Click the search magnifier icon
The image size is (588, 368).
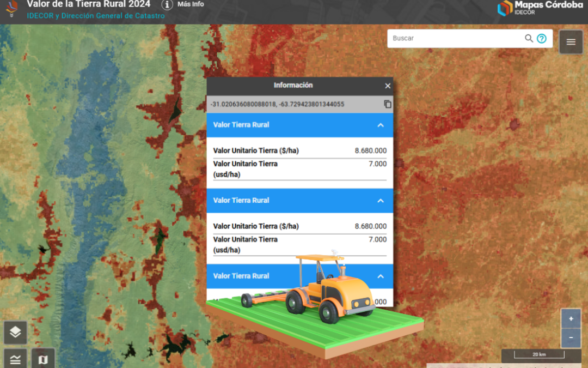(529, 38)
